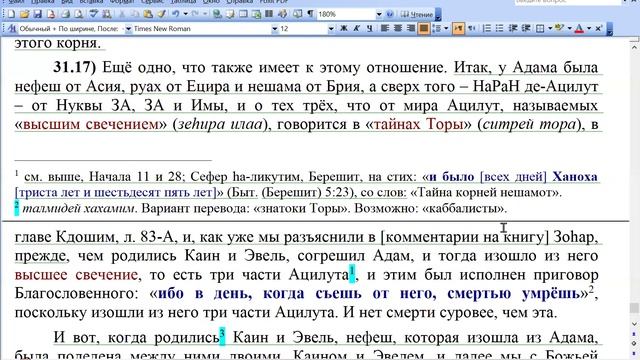Toggle the Document Map
This screenshot has width=640, height=360.
[297, 14]
